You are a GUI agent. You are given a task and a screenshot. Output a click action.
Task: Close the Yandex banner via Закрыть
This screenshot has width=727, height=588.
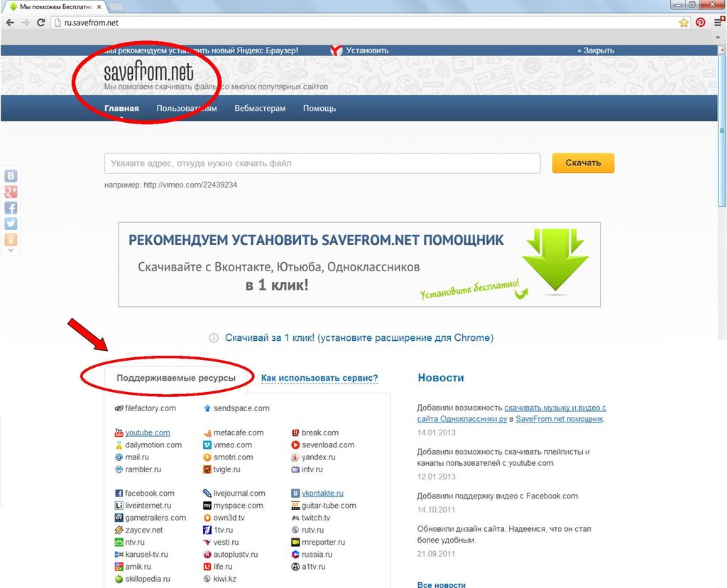(596, 50)
